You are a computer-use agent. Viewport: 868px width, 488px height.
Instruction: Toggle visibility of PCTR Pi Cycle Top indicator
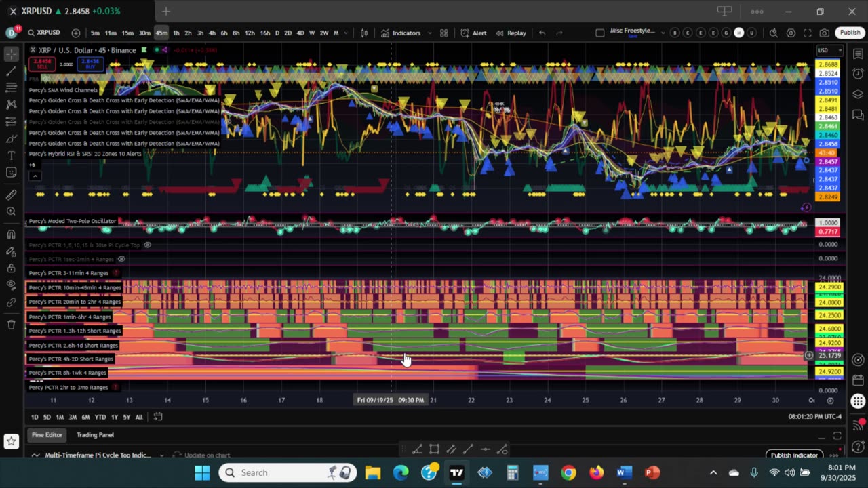pos(147,245)
